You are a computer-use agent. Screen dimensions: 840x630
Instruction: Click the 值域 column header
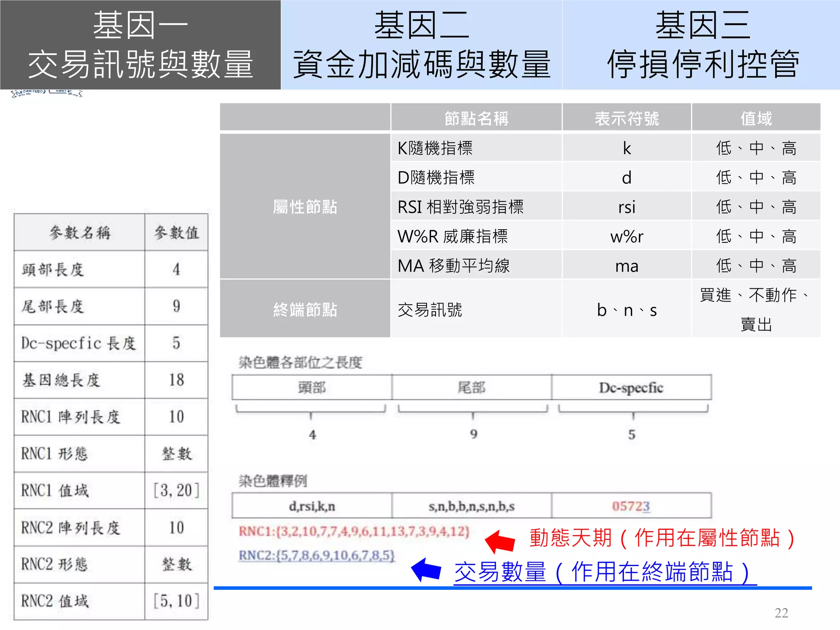pos(756,118)
